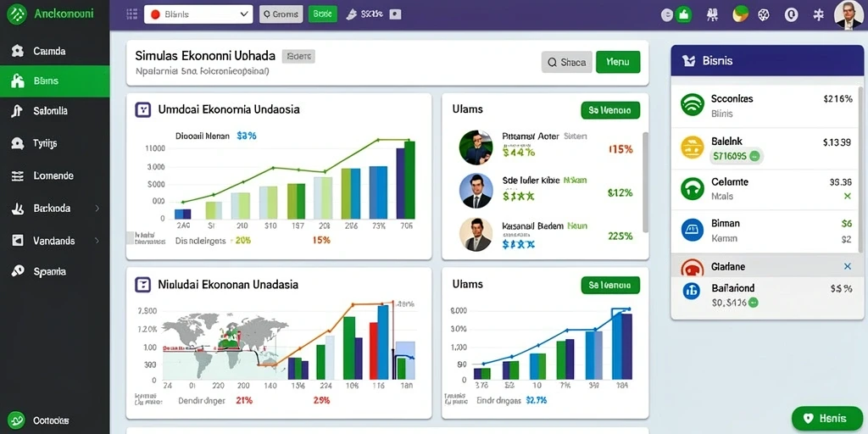Click the blue Biman icon

coord(692,230)
